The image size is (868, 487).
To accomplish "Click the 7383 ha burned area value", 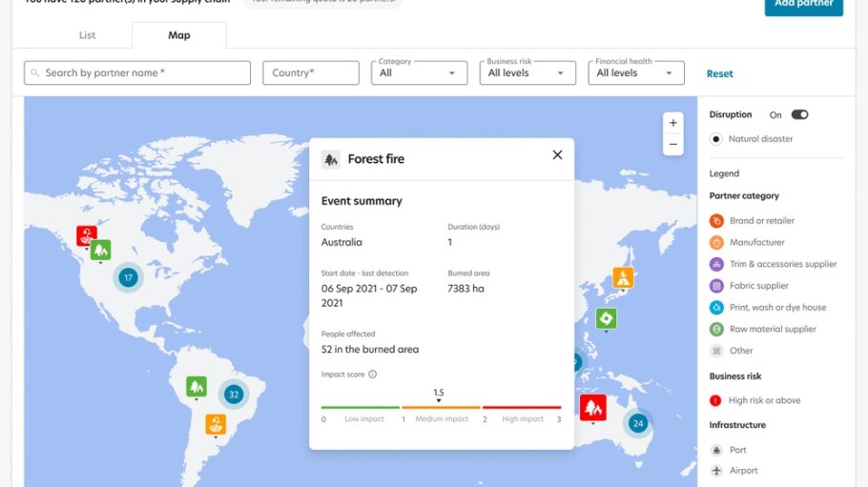I will point(465,289).
